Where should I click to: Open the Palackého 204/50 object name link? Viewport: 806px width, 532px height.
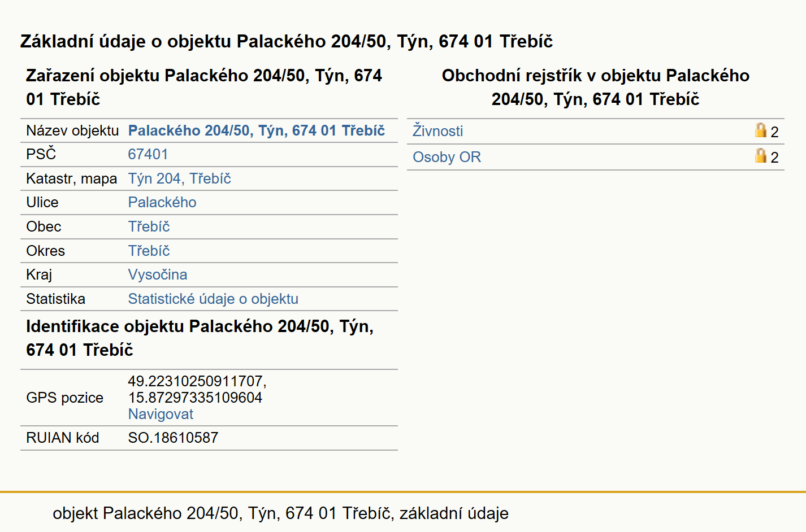(x=256, y=130)
